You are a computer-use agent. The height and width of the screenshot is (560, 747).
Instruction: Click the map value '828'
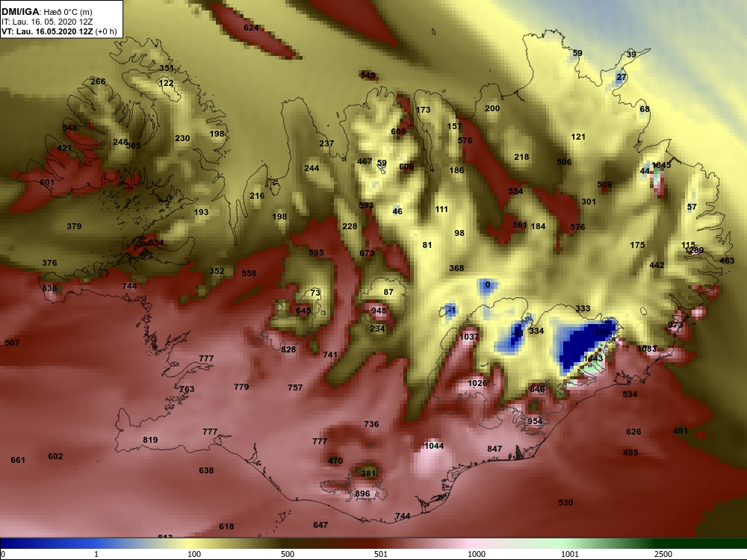(288, 349)
